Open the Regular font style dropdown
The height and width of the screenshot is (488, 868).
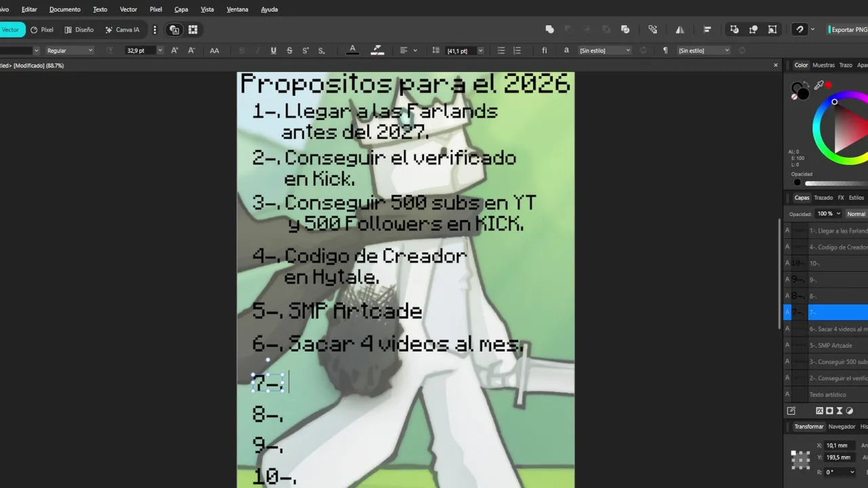pyautogui.click(x=69, y=50)
